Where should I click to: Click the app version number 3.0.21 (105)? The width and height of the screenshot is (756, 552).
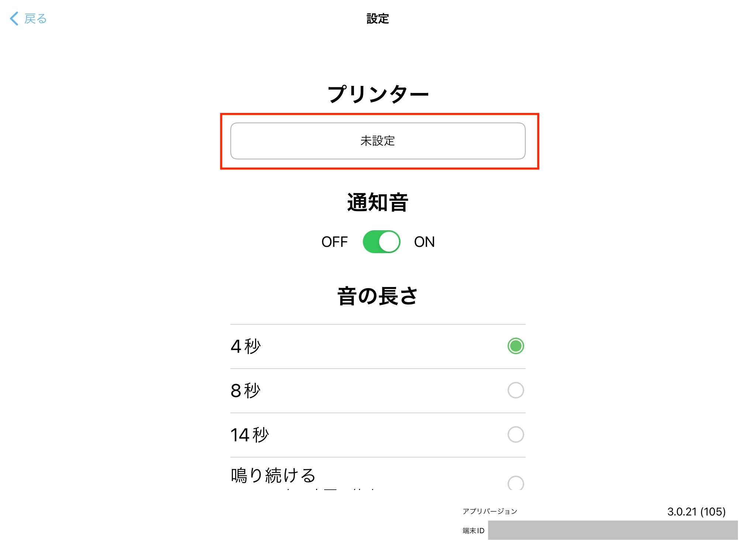pos(696,512)
